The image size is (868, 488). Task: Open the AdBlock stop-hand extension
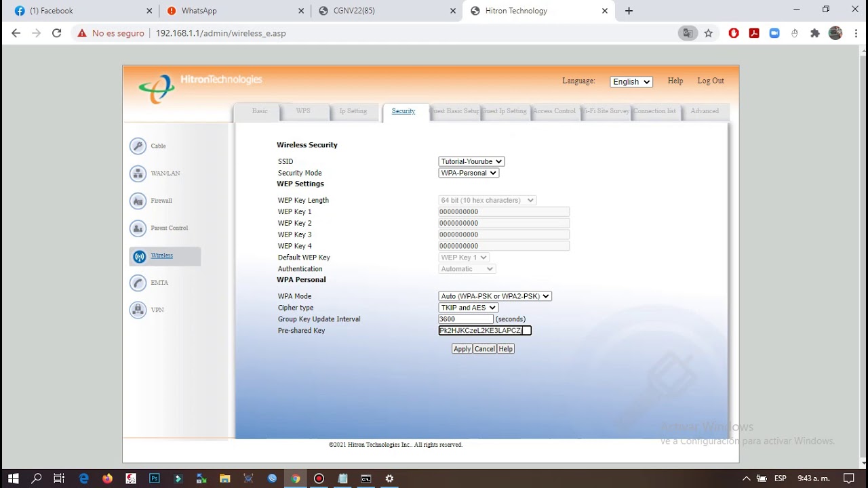[x=734, y=33]
